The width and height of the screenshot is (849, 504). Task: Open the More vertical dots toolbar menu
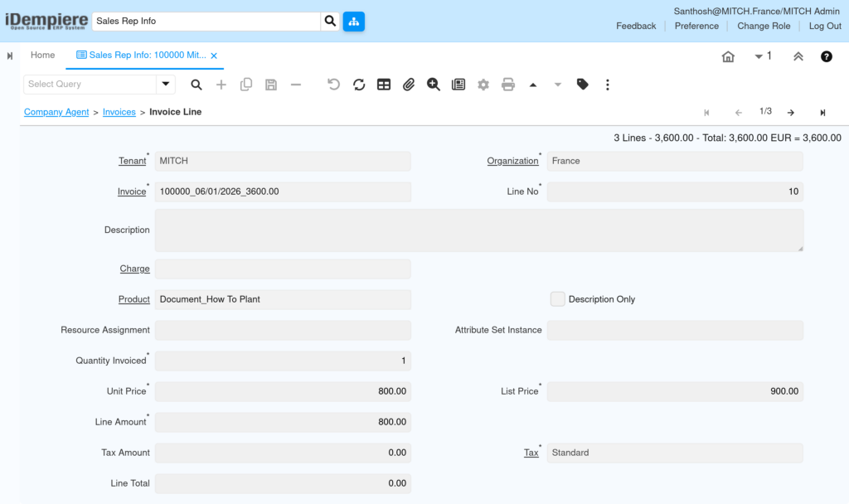click(x=608, y=85)
